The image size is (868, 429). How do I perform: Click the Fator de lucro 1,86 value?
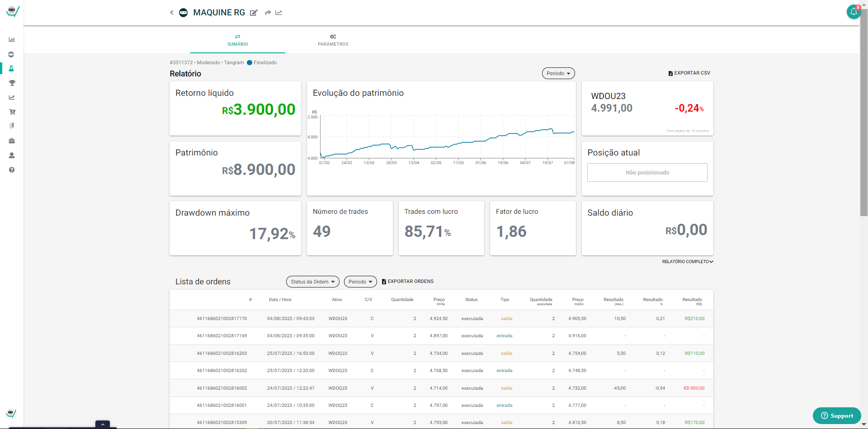pos(511,231)
